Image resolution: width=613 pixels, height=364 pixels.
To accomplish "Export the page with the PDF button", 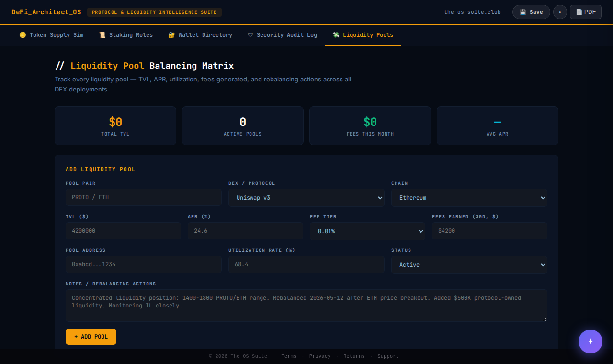I will point(586,12).
